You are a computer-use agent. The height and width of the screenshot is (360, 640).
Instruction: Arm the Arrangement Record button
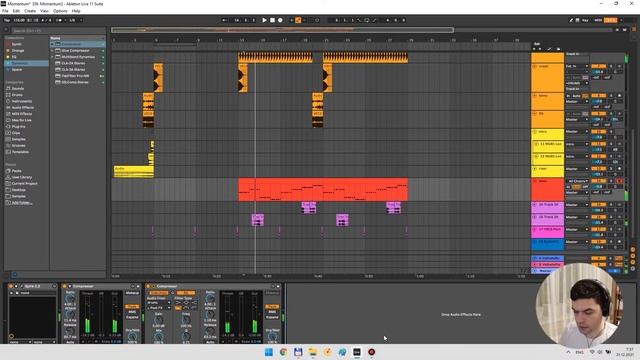[280, 20]
